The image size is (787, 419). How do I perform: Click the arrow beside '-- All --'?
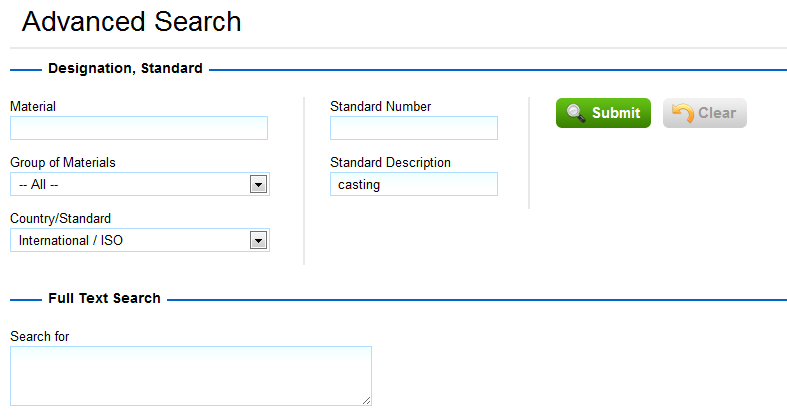[258, 184]
